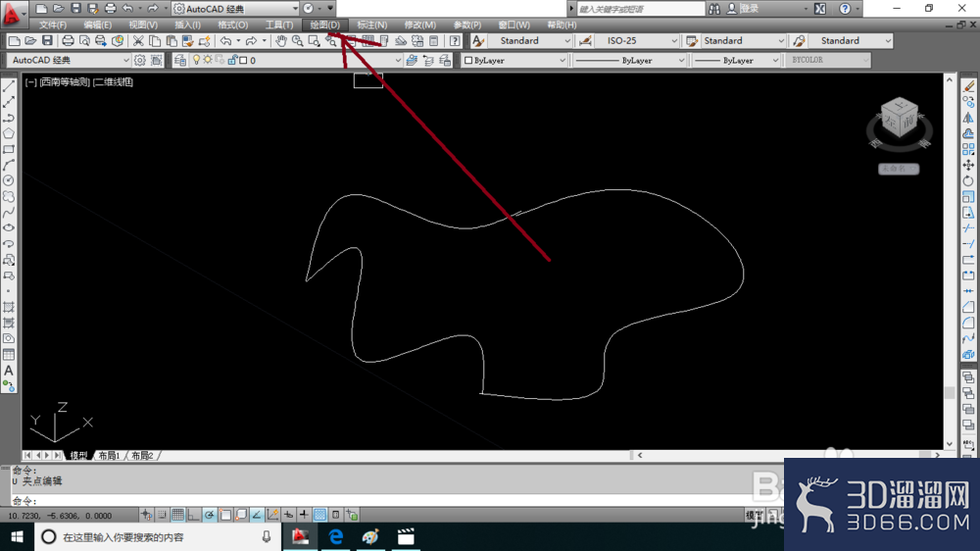Image resolution: width=980 pixels, height=551 pixels.
Task: Click the Pan hand tool
Action: pyautogui.click(x=281, y=41)
